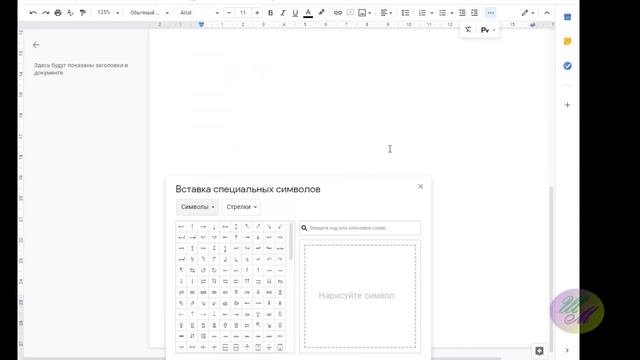Insert the down arrow ↓ symbol

click(x=214, y=227)
